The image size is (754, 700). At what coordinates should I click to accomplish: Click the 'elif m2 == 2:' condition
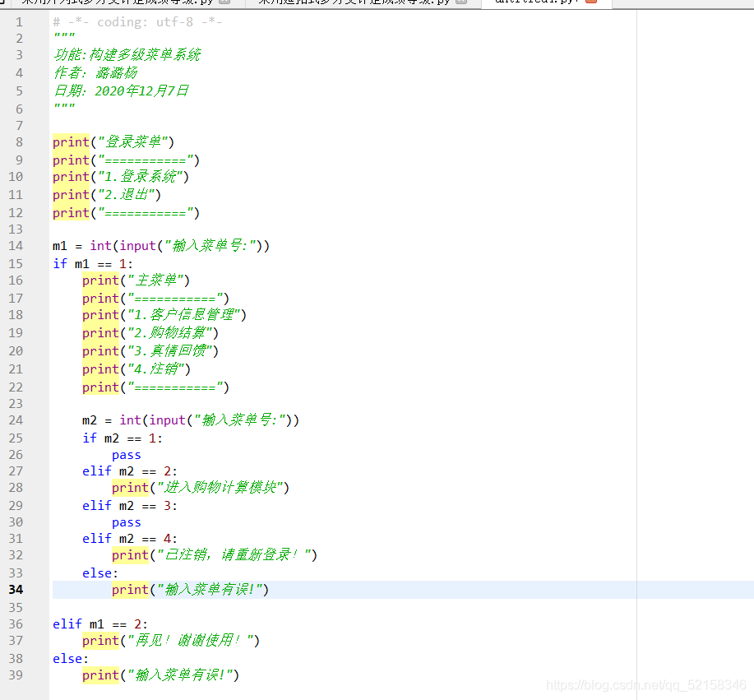pos(130,471)
